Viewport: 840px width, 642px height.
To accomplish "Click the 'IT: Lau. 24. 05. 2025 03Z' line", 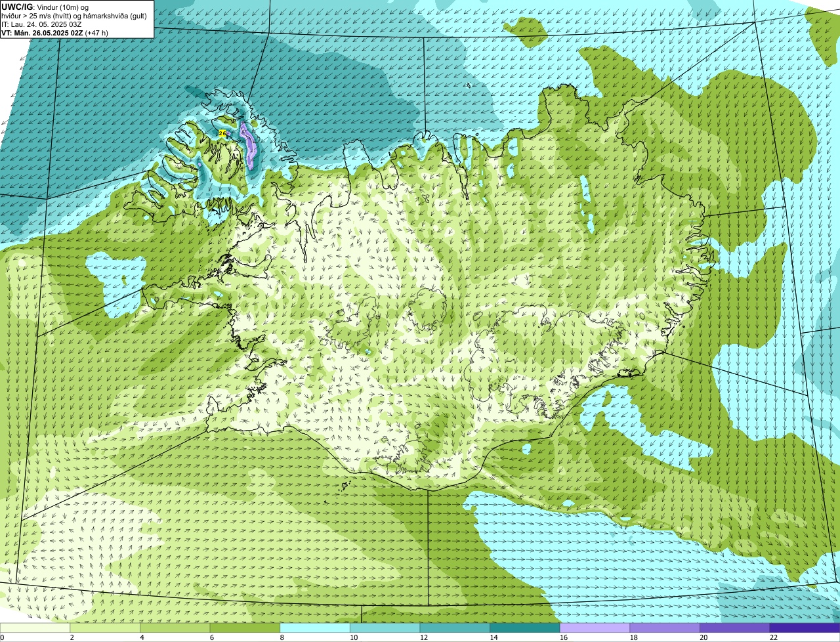I will [42, 24].
